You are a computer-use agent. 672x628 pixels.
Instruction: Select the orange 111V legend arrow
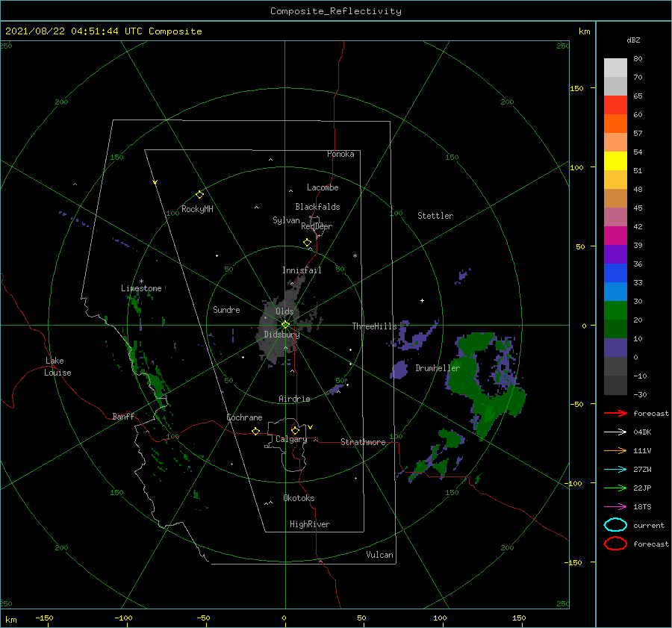[x=615, y=450]
